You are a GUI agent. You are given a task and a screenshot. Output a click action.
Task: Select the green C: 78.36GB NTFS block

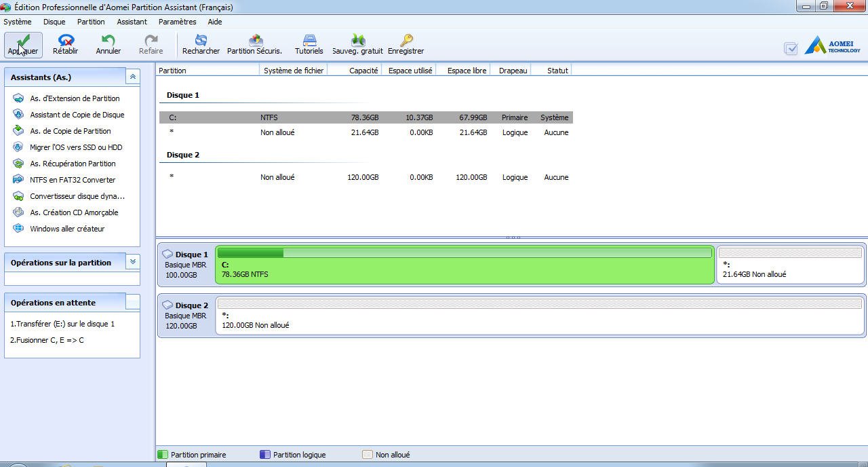coord(465,265)
